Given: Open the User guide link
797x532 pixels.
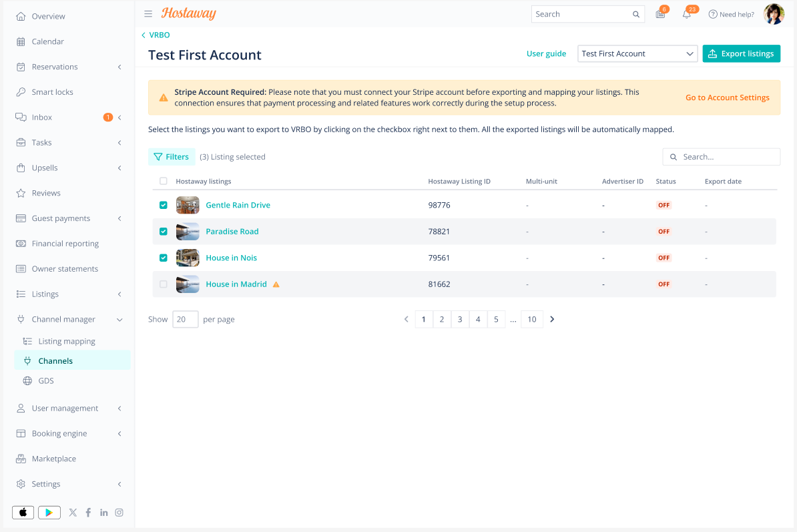Looking at the screenshot, I should click(546, 54).
